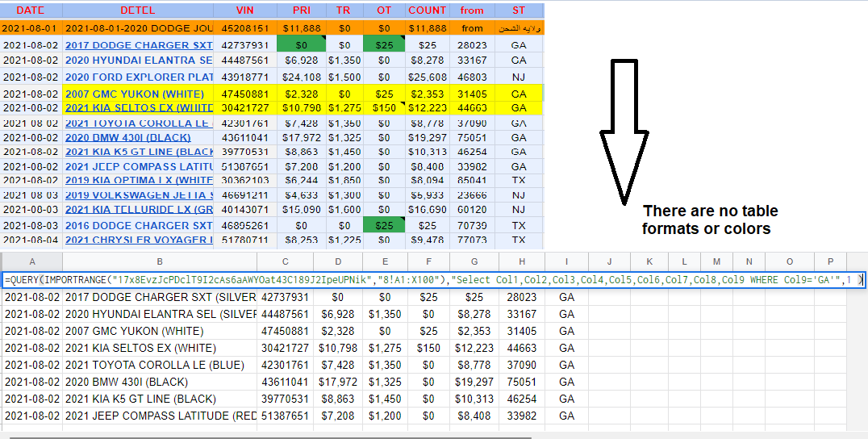
Task: Click the $25,608 count cell
Action: click(428, 77)
